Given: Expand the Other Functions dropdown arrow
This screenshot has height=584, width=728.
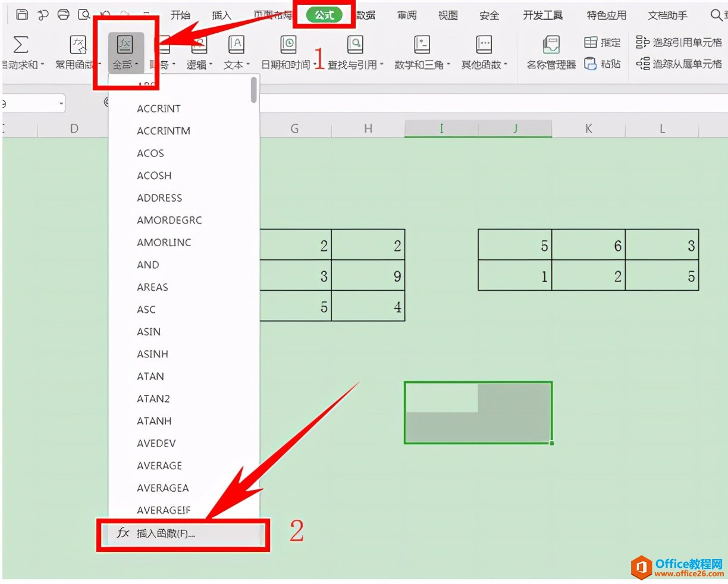Looking at the screenshot, I should [506, 65].
